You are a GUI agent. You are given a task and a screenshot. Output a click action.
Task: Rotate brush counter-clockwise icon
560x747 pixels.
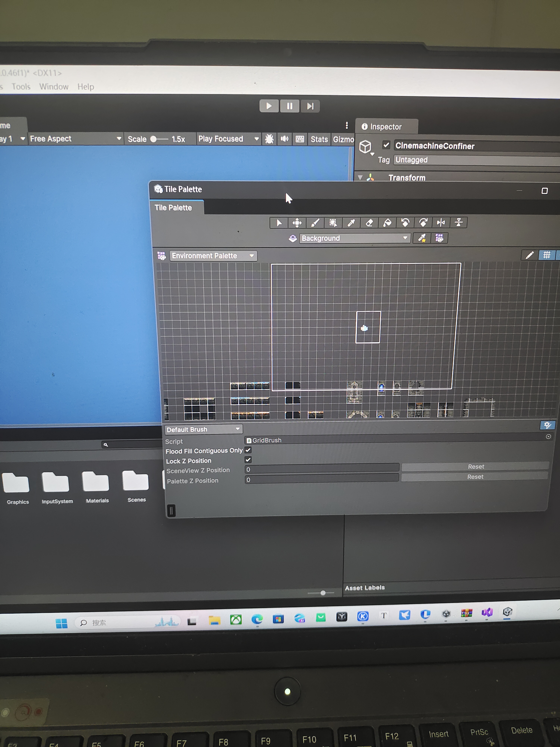[405, 223]
